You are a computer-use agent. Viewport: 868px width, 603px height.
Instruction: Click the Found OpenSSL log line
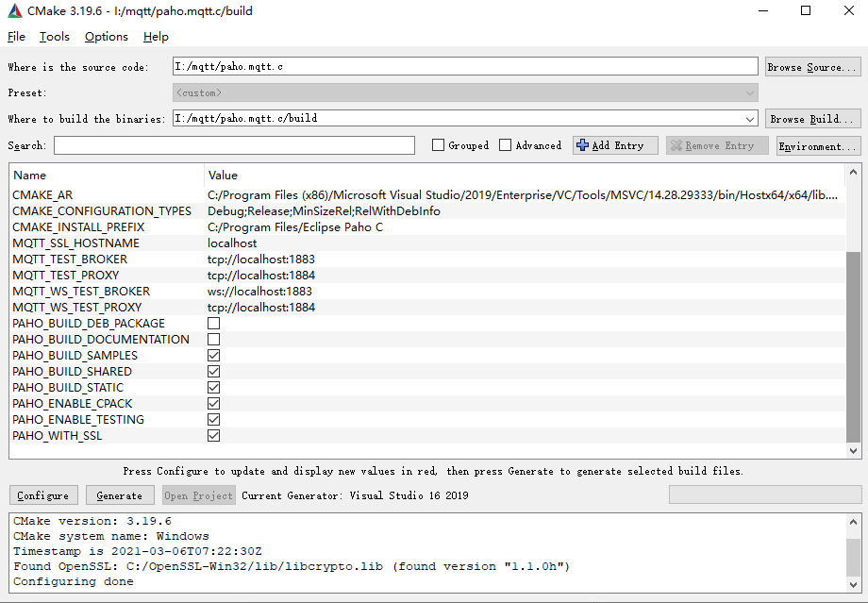pyautogui.click(x=292, y=566)
